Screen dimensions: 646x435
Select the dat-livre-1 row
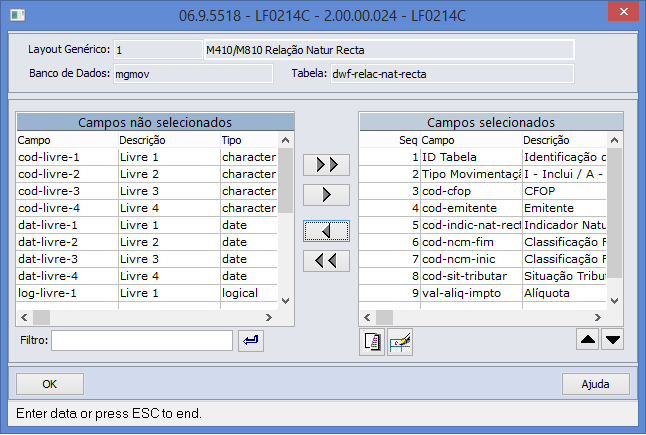point(147,225)
